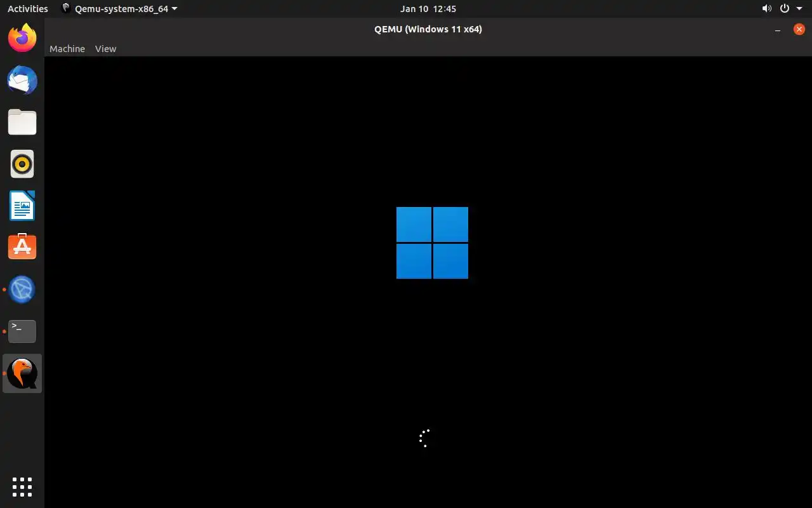Viewport: 812px width, 508px height.
Task: Show Applications grid in dock
Action: click(22, 487)
